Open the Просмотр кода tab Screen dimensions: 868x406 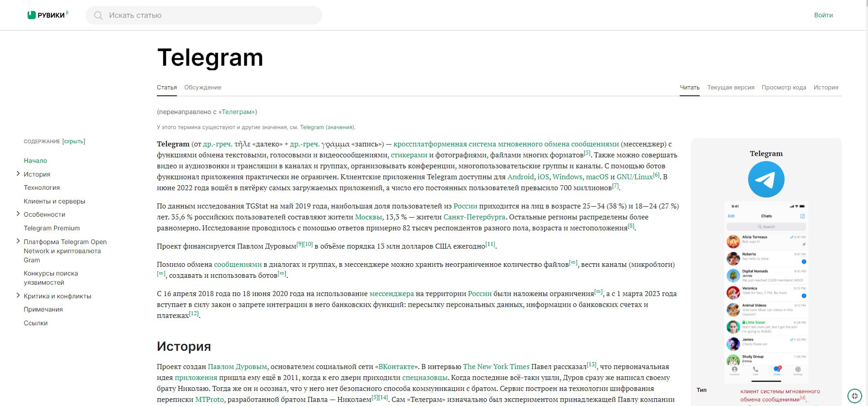(784, 87)
